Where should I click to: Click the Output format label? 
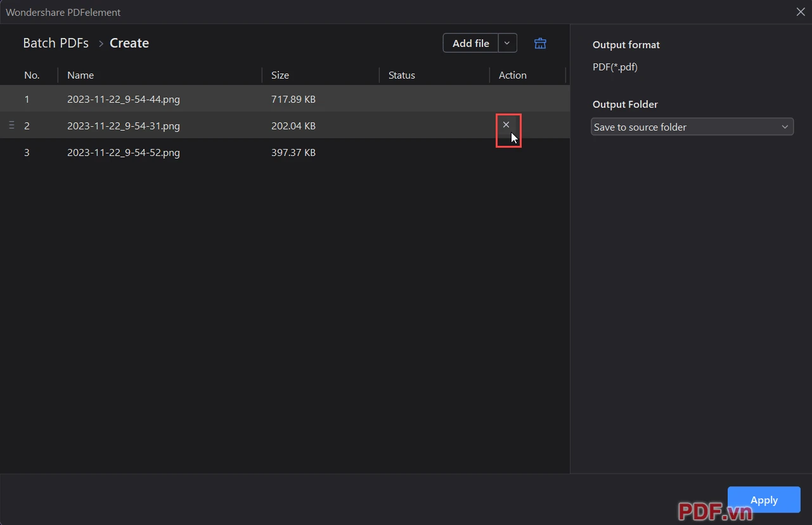coord(626,44)
